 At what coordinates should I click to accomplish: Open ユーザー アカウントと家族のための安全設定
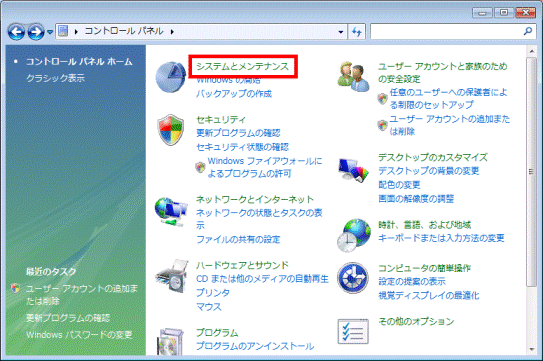tap(443, 72)
